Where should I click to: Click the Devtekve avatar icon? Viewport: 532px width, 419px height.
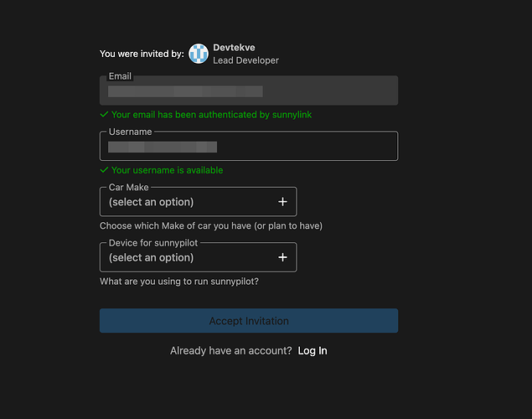(x=199, y=54)
